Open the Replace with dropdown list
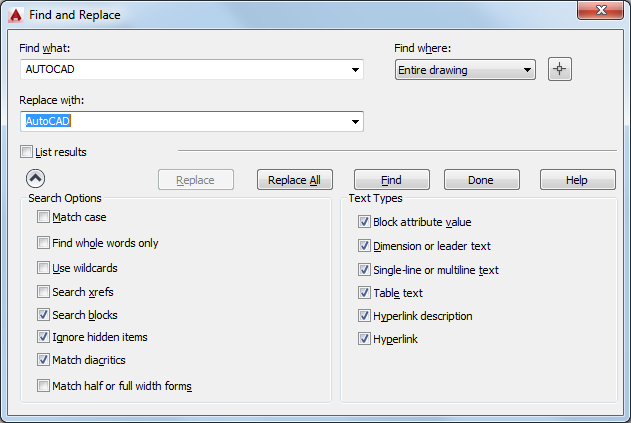The image size is (631, 423). [x=355, y=122]
